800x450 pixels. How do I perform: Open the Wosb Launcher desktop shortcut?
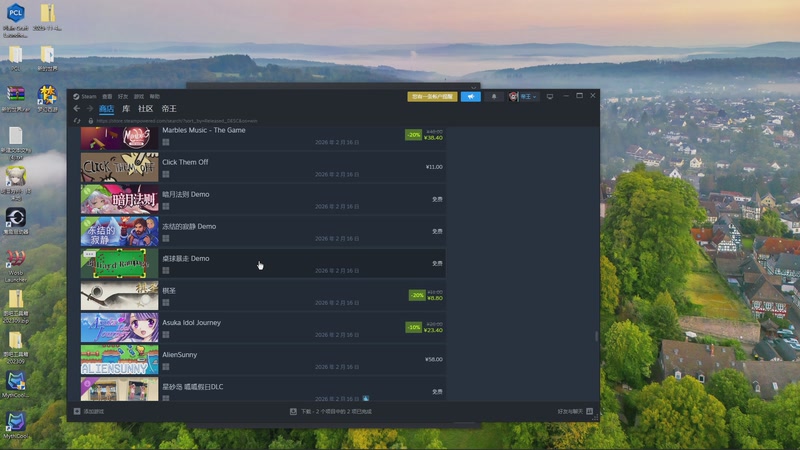[15, 266]
